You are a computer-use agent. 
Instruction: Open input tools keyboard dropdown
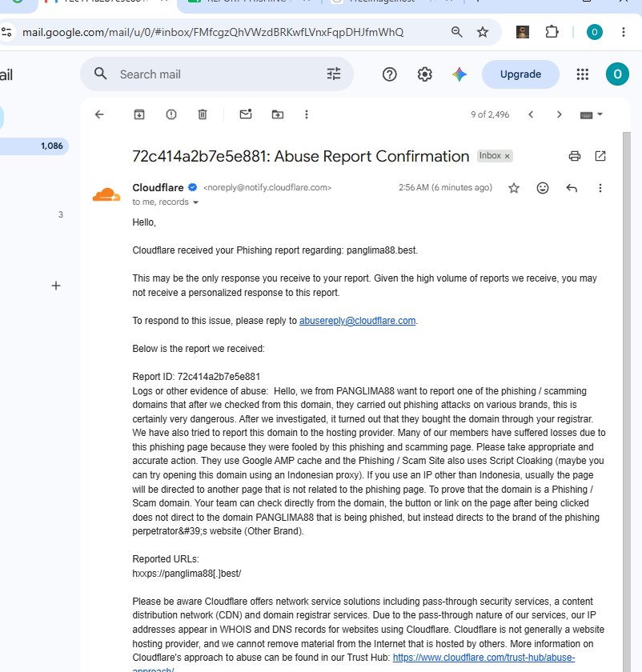tap(592, 115)
